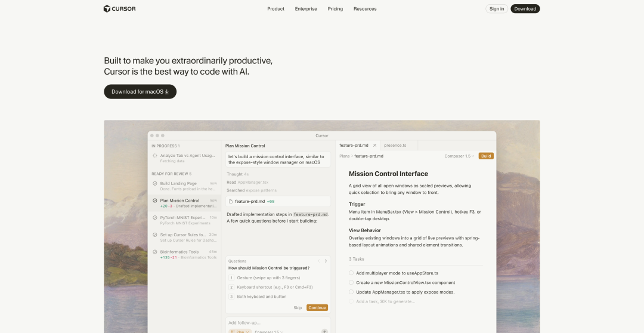Viewport: 644px width, 333px height.
Task: Check 'Create a new MissionControlView.tsx component' task
Action: tap(352, 282)
